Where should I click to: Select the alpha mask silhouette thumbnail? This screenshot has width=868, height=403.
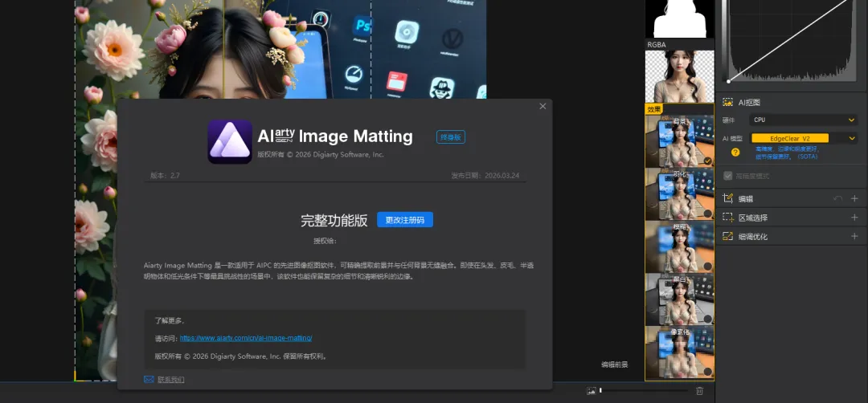pos(679,18)
